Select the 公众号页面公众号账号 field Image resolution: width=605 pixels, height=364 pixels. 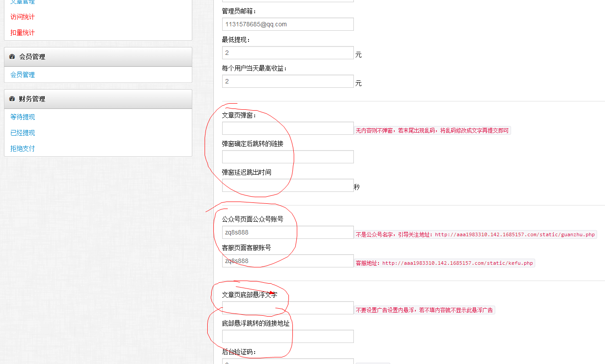[x=288, y=232]
